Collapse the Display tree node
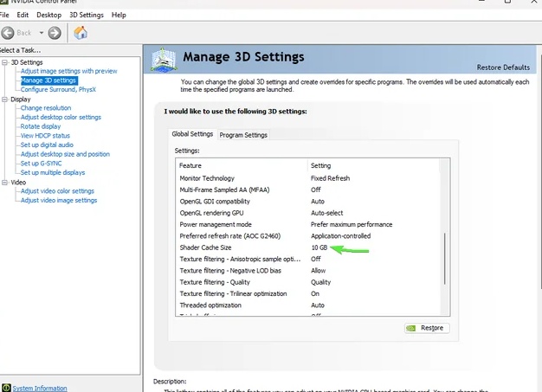 coord(5,100)
